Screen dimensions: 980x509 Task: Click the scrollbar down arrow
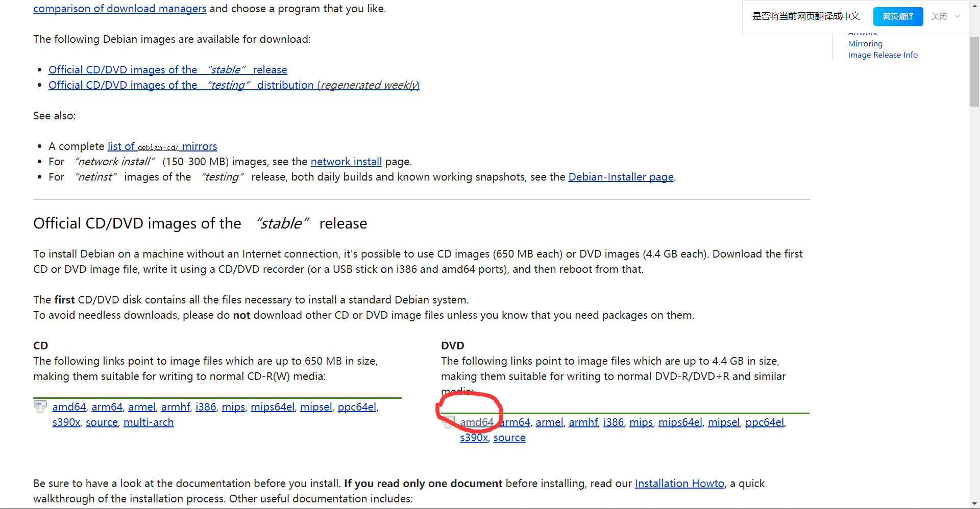974,504
